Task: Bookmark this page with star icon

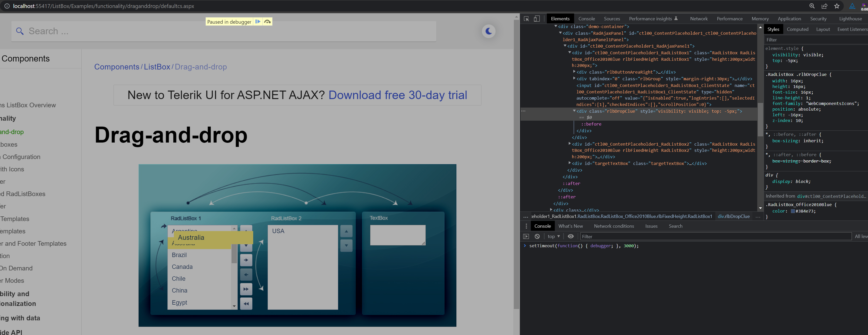Action: pyautogui.click(x=837, y=6)
